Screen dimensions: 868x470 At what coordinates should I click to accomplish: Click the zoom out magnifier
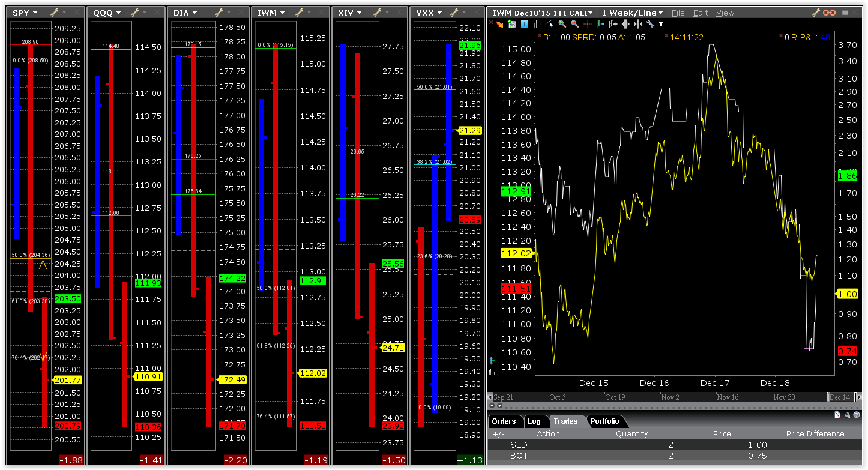(x=575, y=24)
